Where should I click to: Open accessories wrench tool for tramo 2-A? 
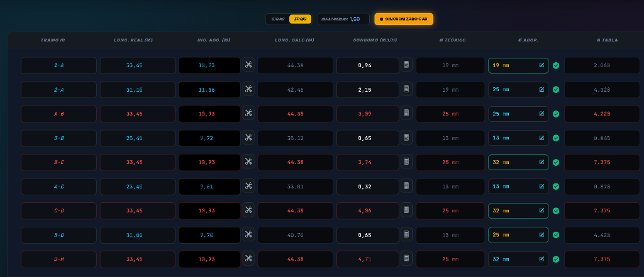tap(248, 89)
